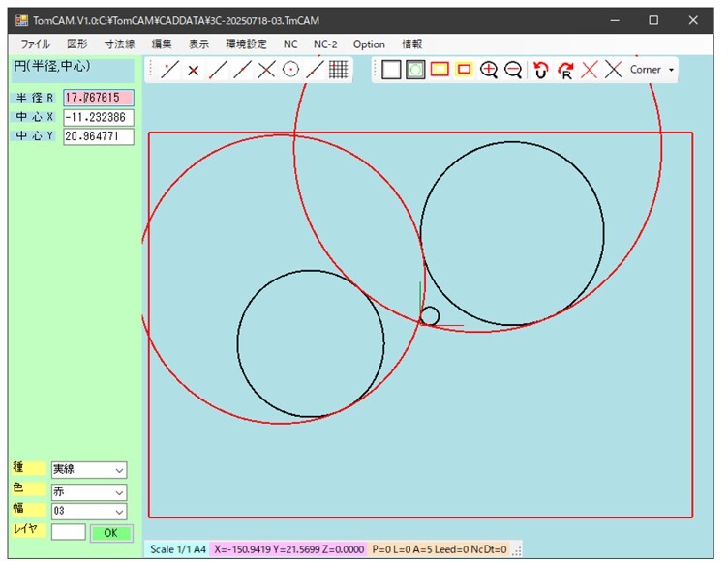Open the ファイル menu

(x=36, y=44)
